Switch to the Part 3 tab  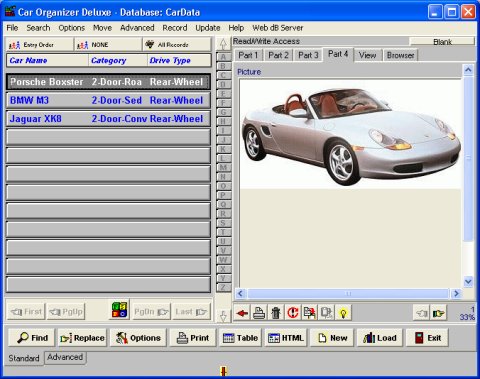308,55
